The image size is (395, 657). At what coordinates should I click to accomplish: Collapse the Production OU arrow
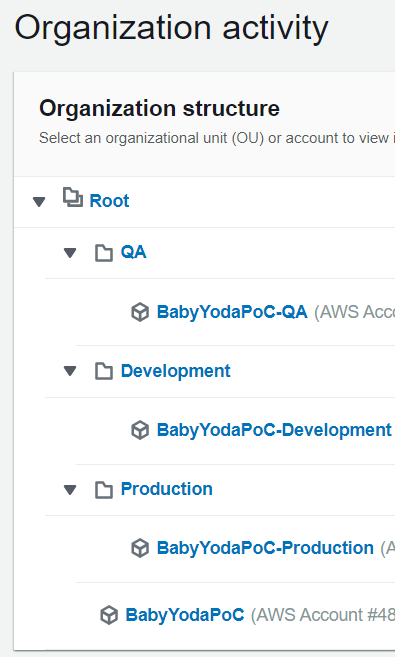70,489
